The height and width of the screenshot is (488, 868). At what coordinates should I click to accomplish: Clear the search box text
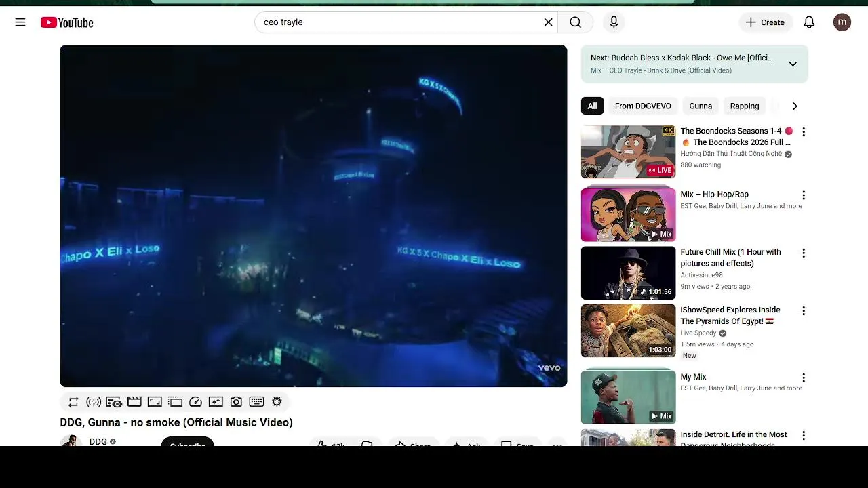(x=548, y=22)
